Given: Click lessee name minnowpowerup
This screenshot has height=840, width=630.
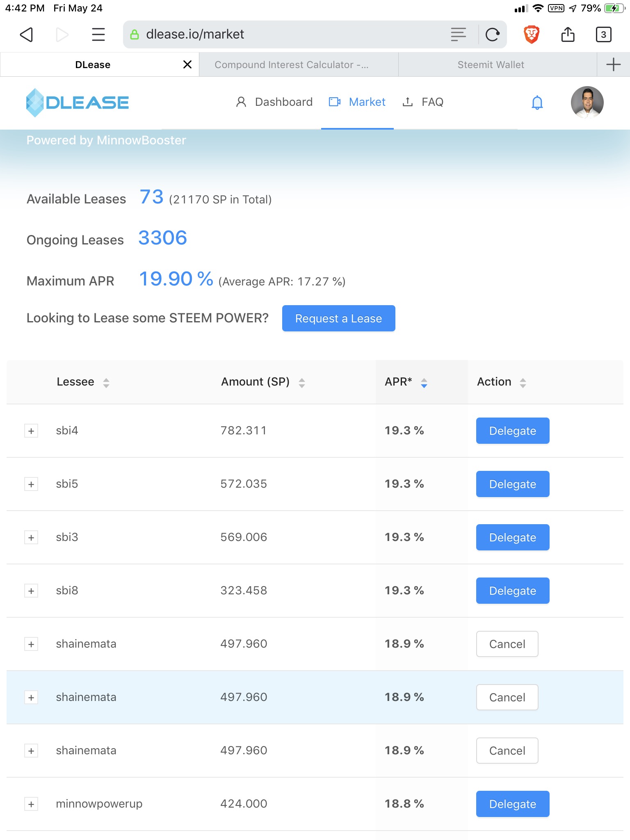Looking at the screenshot, I should point(99,804).
